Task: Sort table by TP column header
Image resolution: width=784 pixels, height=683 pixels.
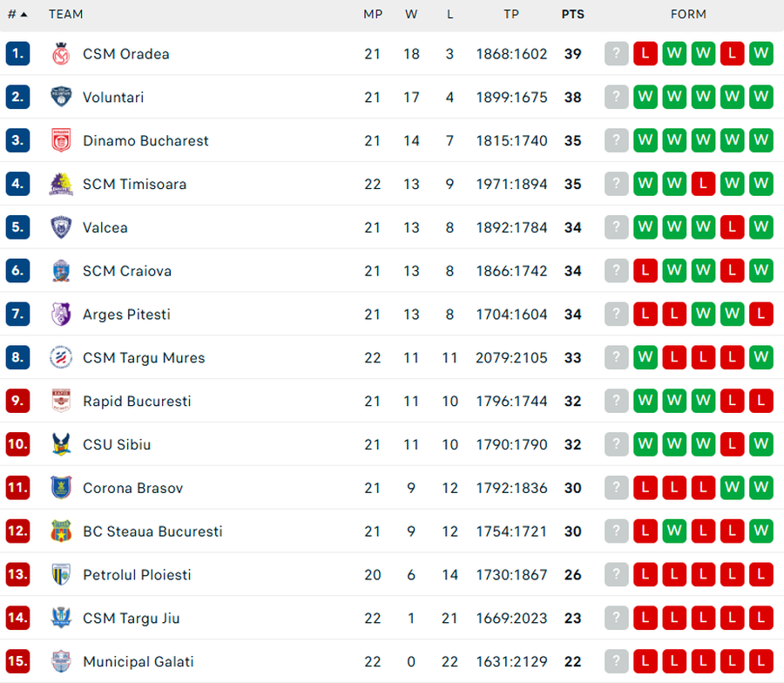Action: pos(511,15)
